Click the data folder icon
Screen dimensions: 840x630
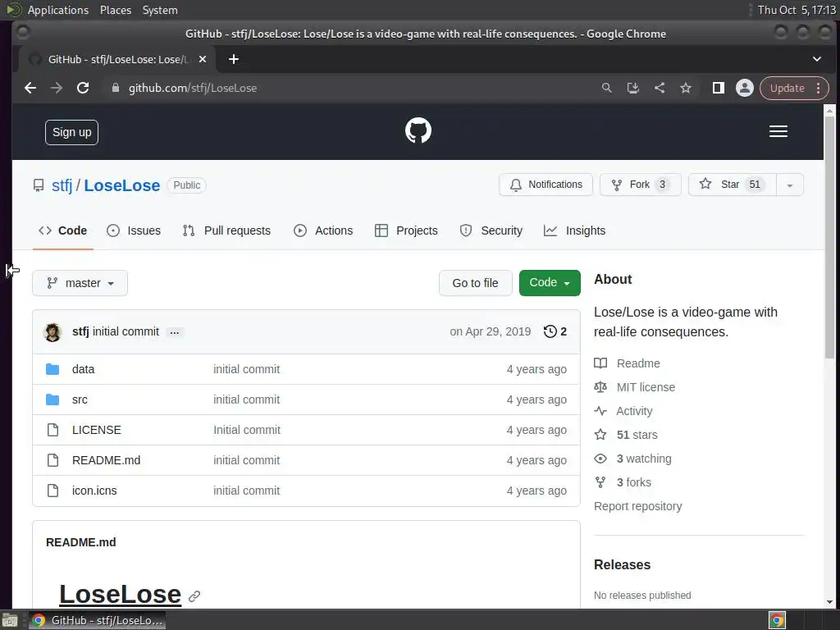pos(52,369)
